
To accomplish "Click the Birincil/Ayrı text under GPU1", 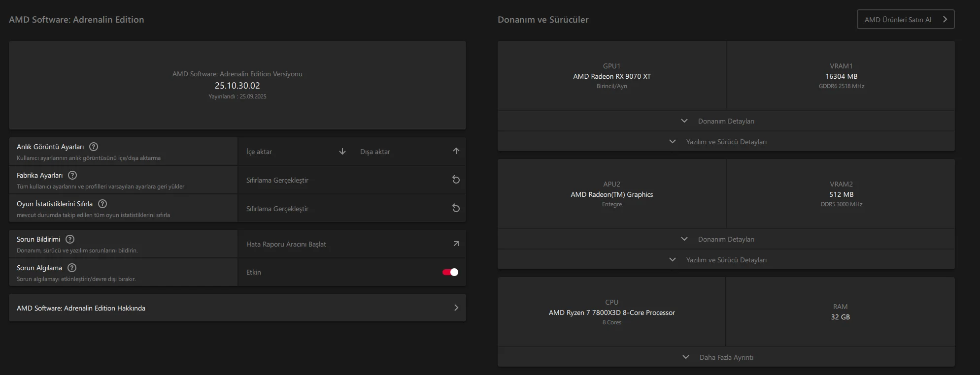I will (612, 86).
